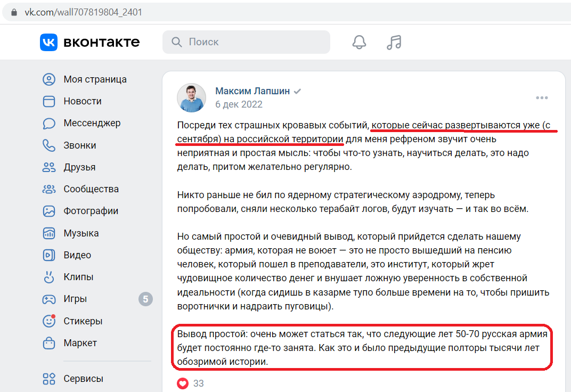Viewport: 571px width, 392px height.
Task: Click the Services grid icon
Action: [x=49, y=379]
